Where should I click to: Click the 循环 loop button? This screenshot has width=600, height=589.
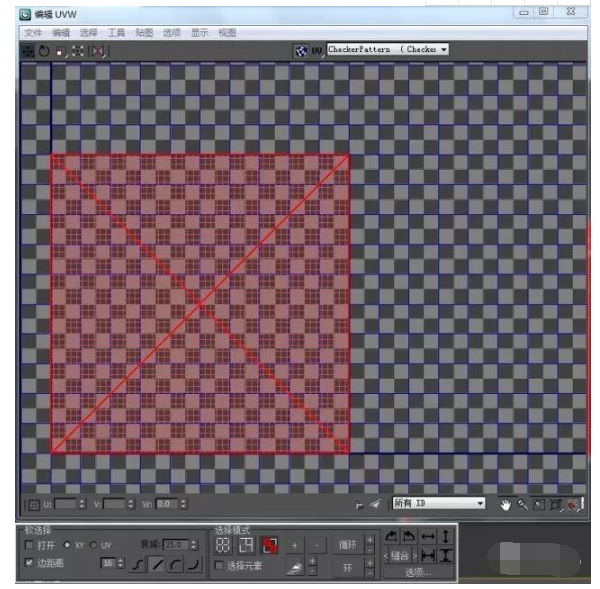tap(347, 545)
